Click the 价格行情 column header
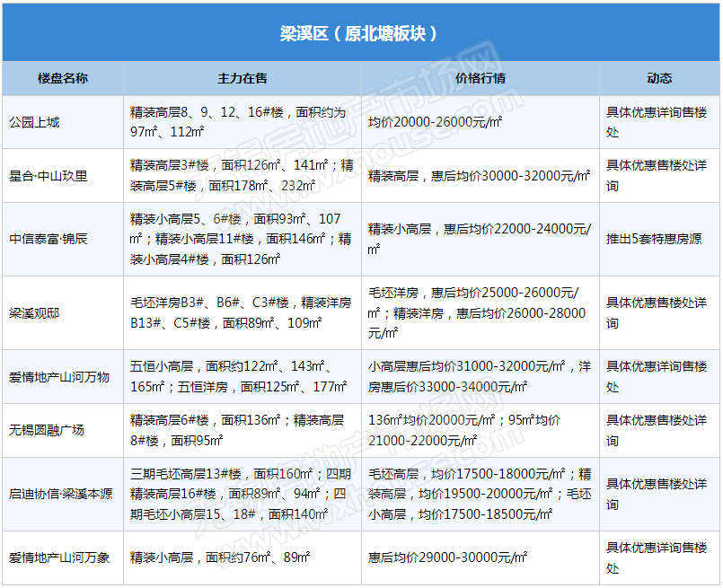The width and height of the screenshot is (723, 588). click(481, 78)
